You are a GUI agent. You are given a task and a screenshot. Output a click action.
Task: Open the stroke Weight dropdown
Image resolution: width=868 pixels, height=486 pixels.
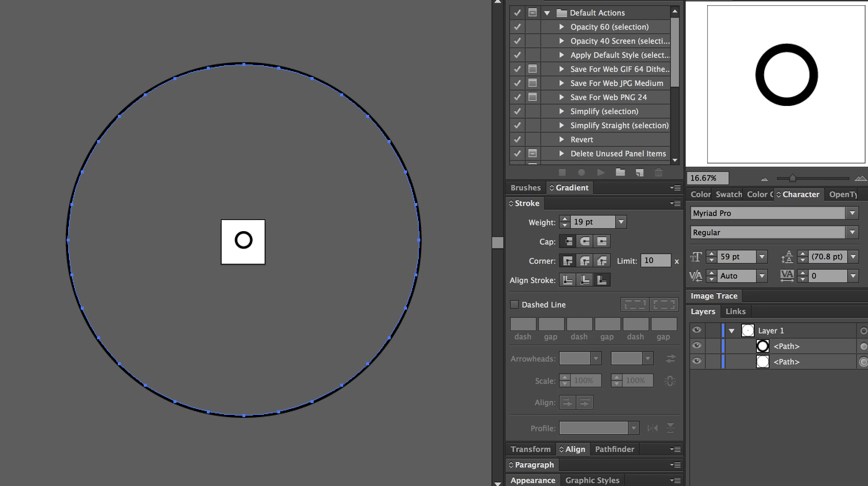621,222
